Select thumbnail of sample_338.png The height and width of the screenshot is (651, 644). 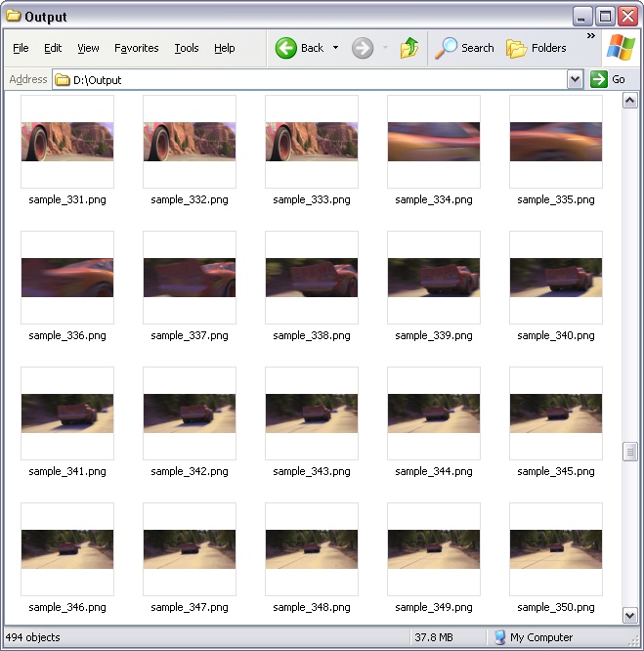[312, 278]
